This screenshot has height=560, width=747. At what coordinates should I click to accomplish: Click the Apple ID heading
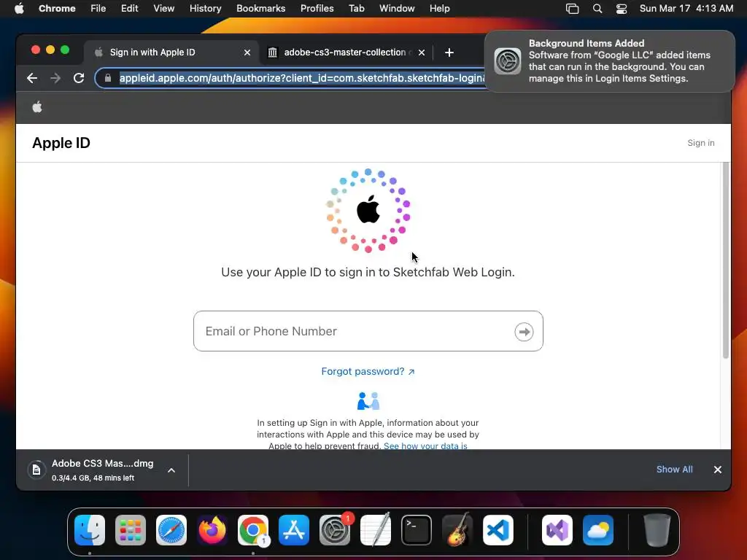coord(61,143)
